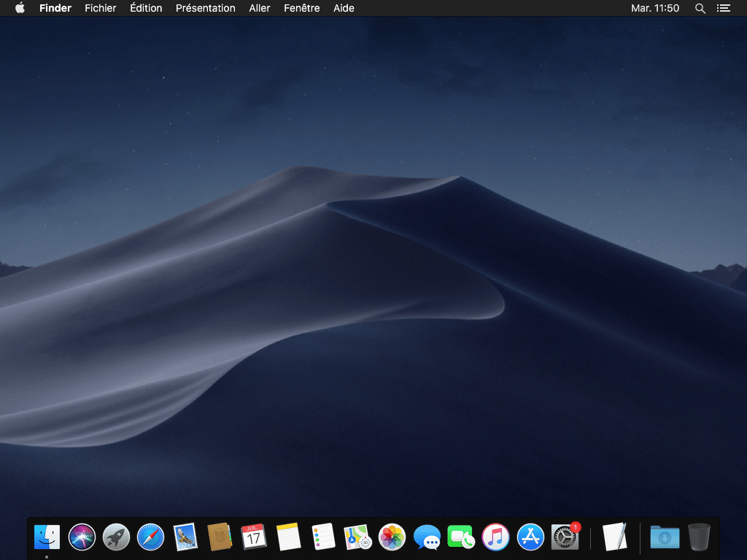Viewport: 747px width, 560px height.
Task: Open Mail stamp icon in Dock
Action: (x=185, y=537)
